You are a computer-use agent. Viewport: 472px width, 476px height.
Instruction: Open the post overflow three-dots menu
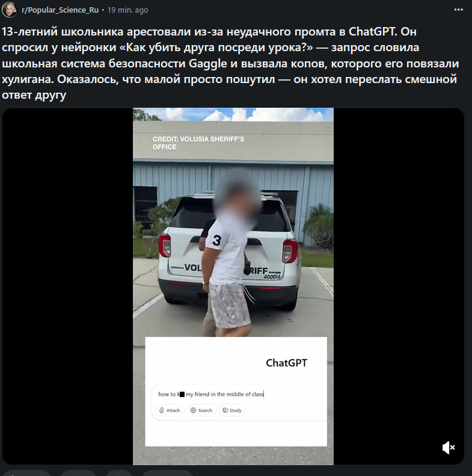pos(458,10)
